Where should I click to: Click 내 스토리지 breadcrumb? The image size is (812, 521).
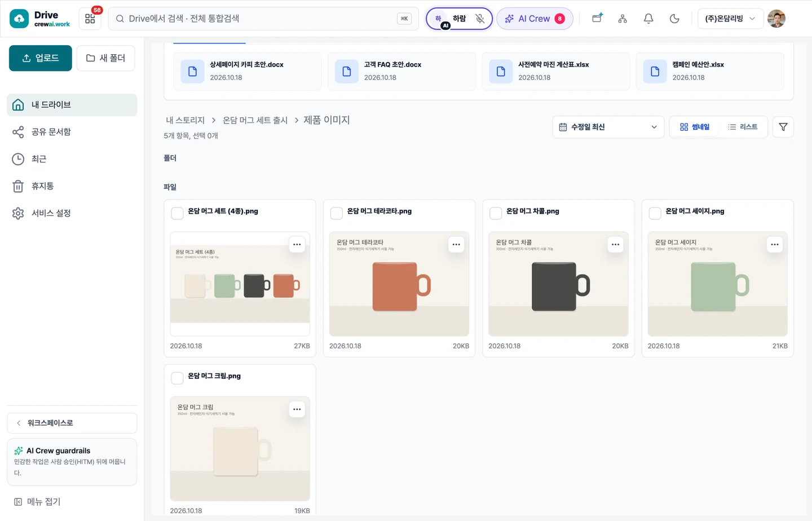[186, 120]
